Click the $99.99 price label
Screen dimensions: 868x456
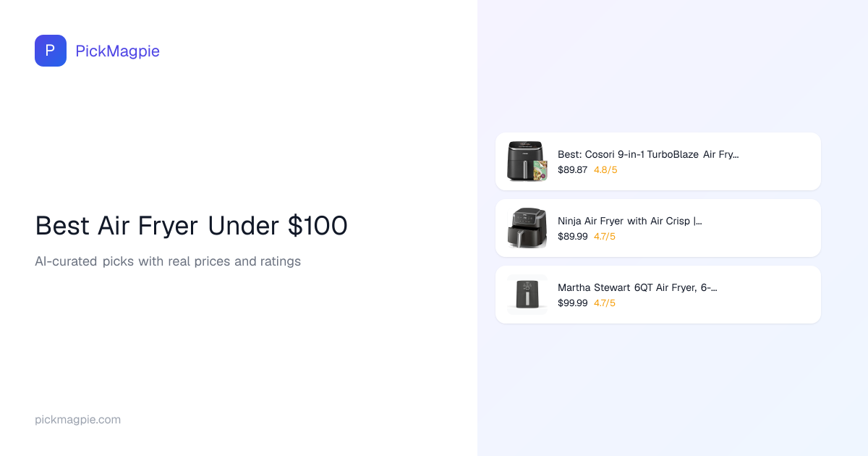pos(572,303)
